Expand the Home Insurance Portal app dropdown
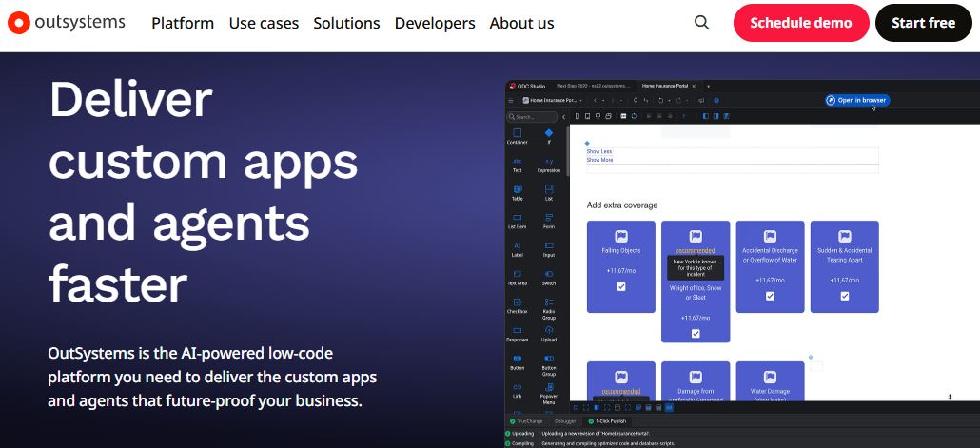 (552, 100)
